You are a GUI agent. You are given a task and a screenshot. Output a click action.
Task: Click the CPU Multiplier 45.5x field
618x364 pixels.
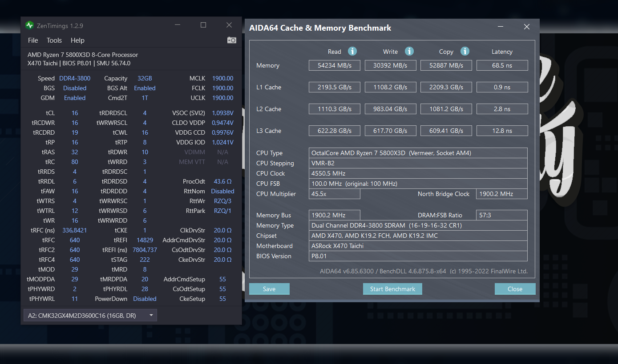335,194
